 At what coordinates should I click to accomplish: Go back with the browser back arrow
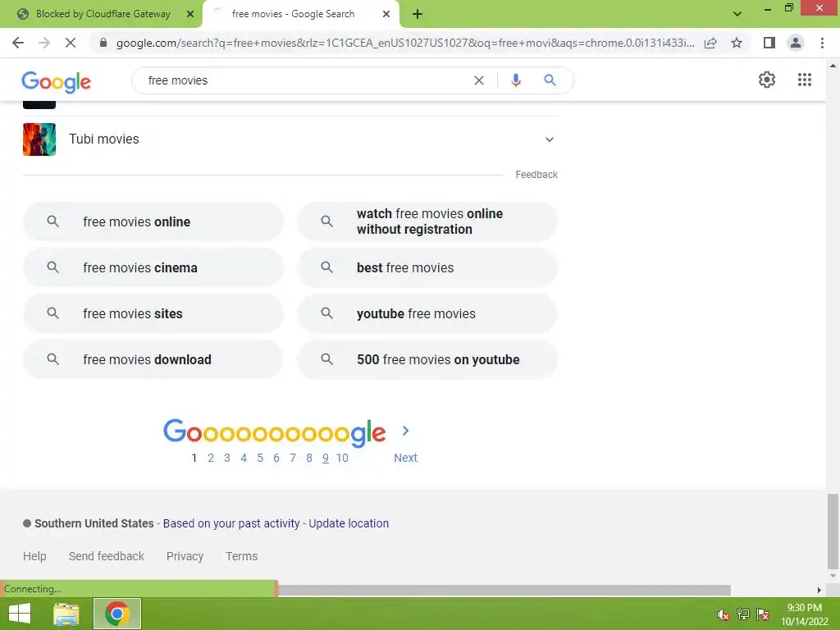[x=18, y=43]
